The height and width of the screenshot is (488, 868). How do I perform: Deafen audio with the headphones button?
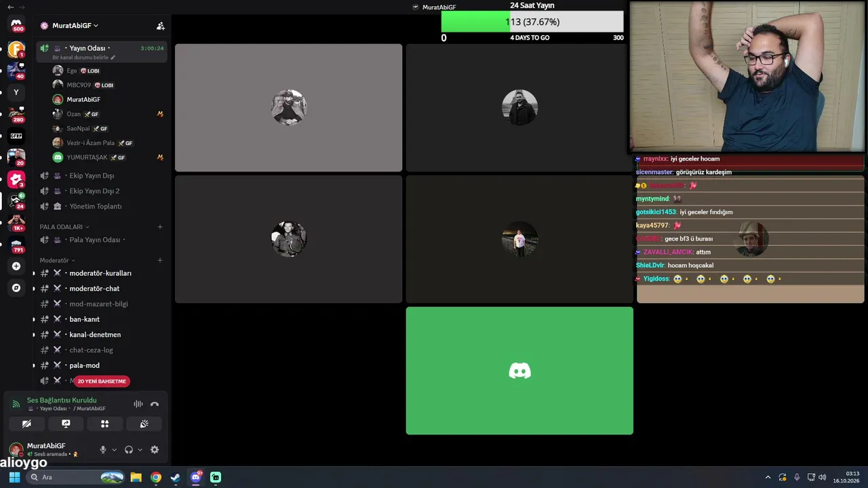[x=129, y=449]
